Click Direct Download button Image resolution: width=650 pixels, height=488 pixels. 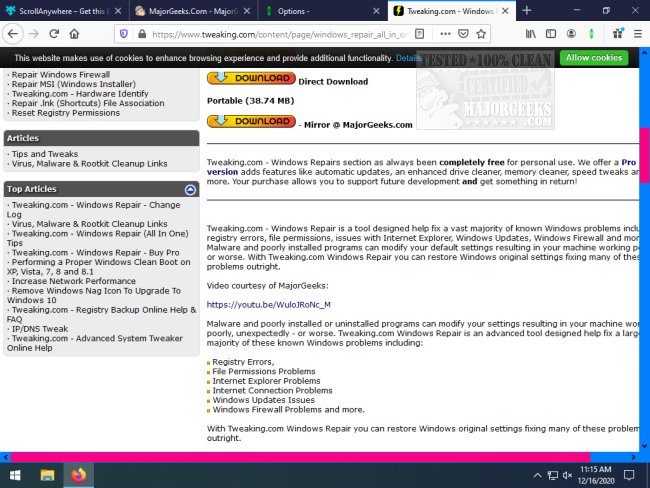[x=251, y=78]
